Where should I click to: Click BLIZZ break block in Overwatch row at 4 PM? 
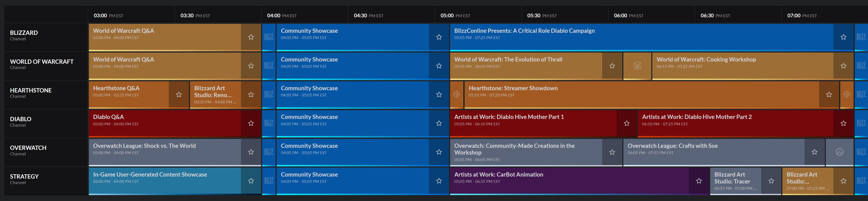[x=268, y=152]
